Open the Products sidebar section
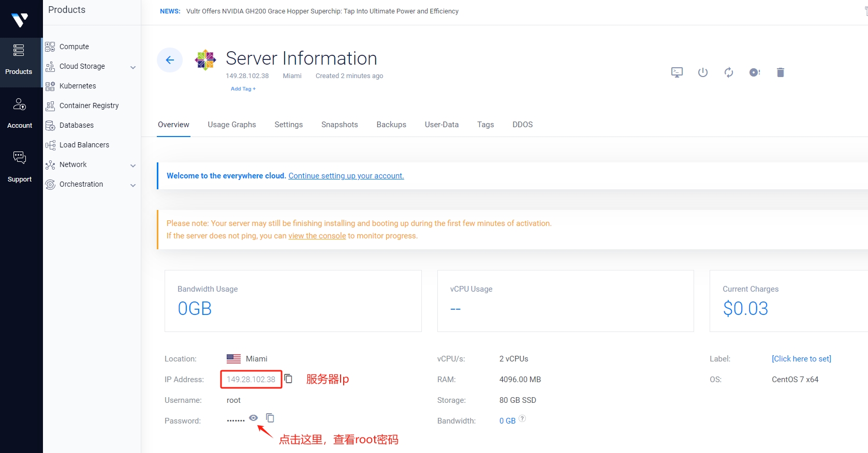Image resolution: width=868 pixels, height=453 pixels. pyautogui.click(x=20, y=62)
